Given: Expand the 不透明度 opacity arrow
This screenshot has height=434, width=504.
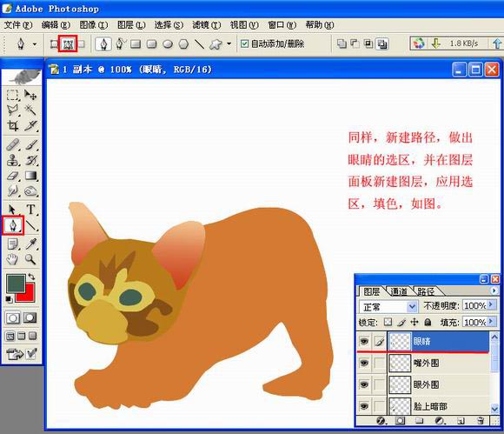Looking at the screenshot, I should point(491,304).
